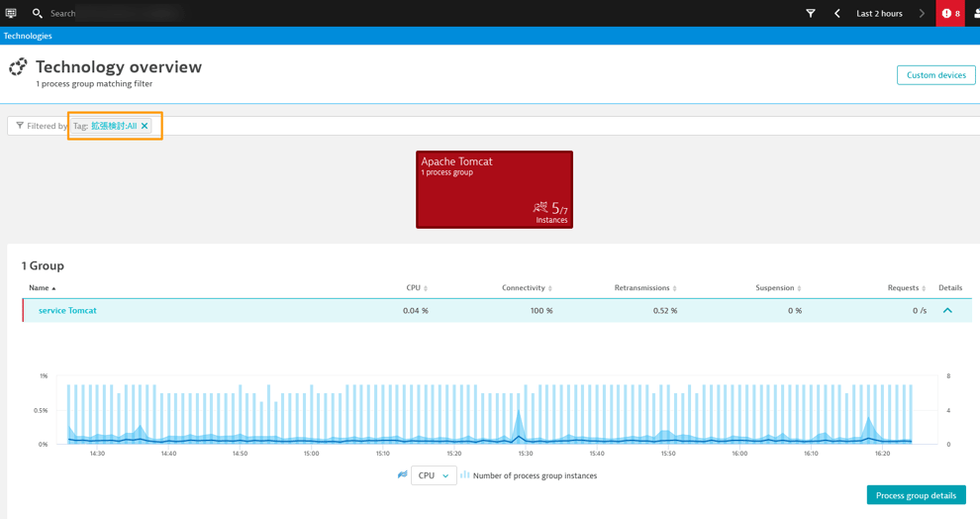Click the 0 % suspension value
The image size is (980, 519).
point(794,310)
